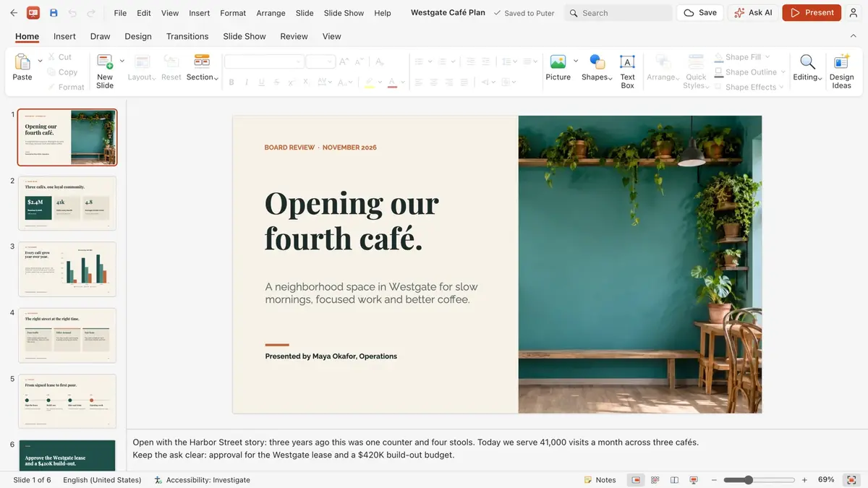Apply strikethrough formatting
The image size is (868, 488).
pos(276,82)
